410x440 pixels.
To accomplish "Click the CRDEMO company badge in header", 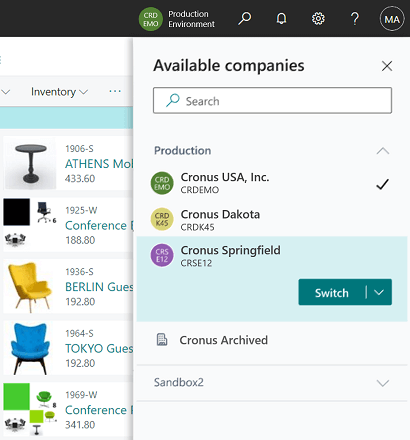I will pos(151,19).
